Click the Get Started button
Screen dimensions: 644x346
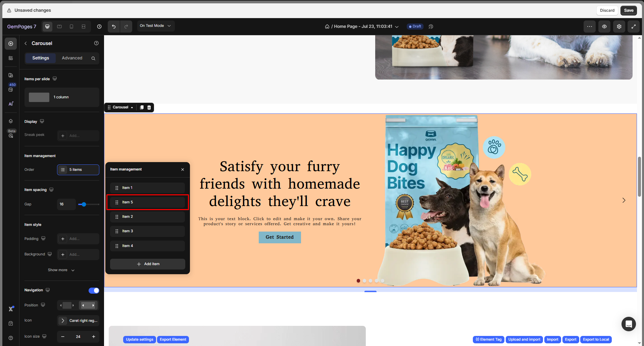point(280,237)
